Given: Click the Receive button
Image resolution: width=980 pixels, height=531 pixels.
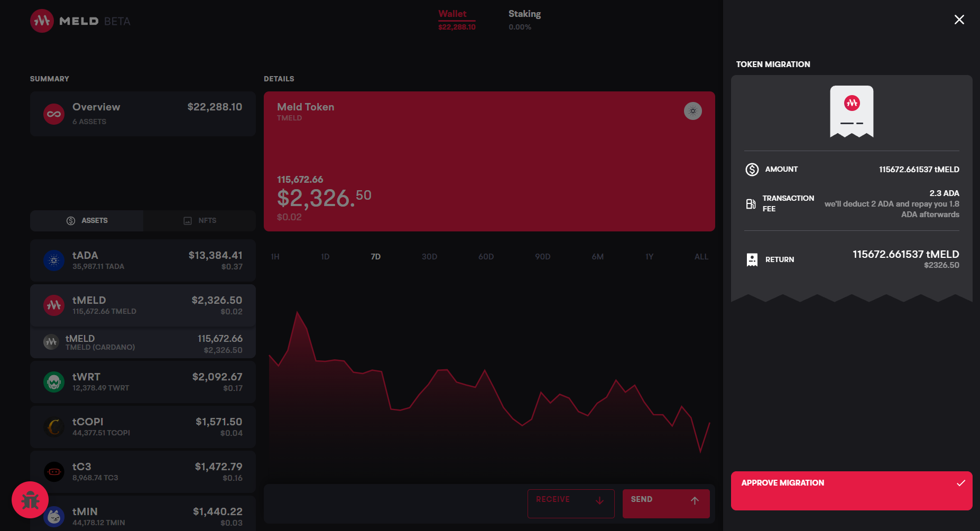Looking at the screenshot, I should click(x=571, y=504).
